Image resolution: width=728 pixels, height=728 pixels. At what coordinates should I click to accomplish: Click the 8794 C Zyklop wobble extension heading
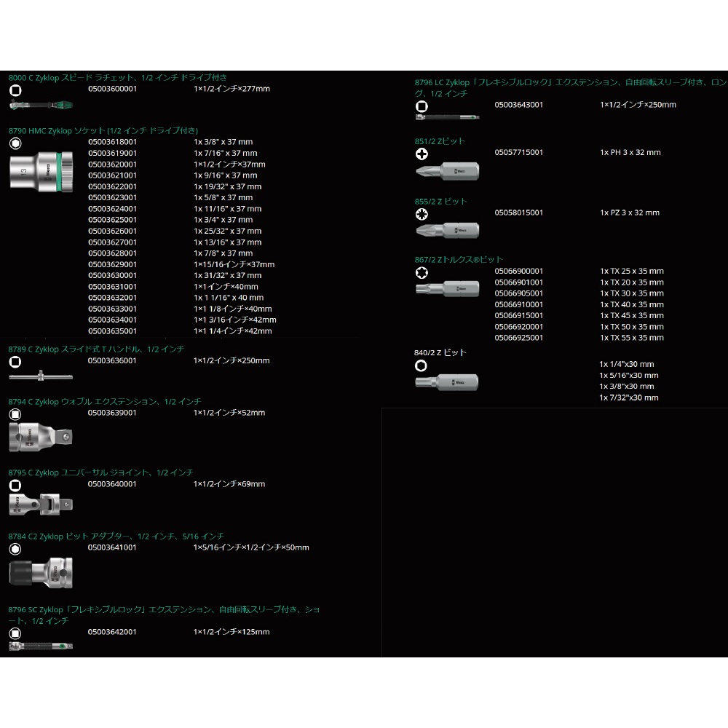(x=104, y=402)
